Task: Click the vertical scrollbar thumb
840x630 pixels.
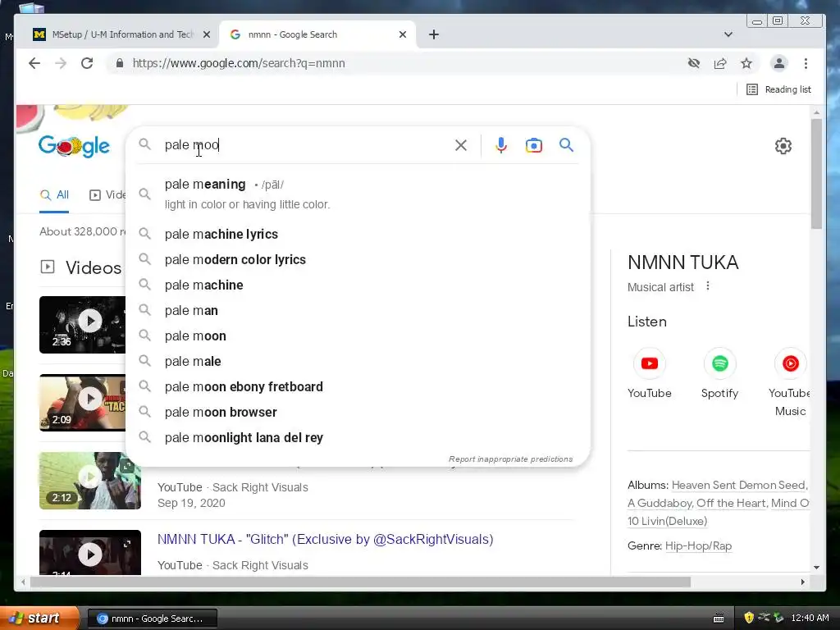Action: click(x=816, y=172)
